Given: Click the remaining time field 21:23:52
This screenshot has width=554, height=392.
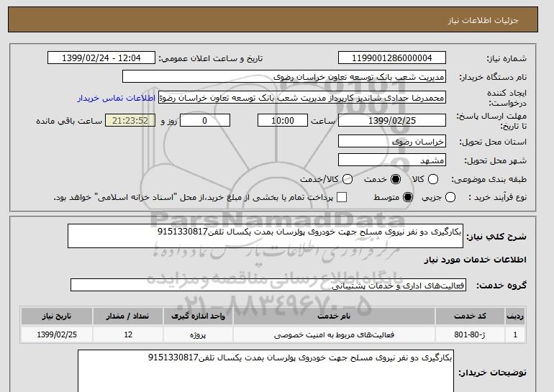Looking at the screenshot, I should pos(130,120).
